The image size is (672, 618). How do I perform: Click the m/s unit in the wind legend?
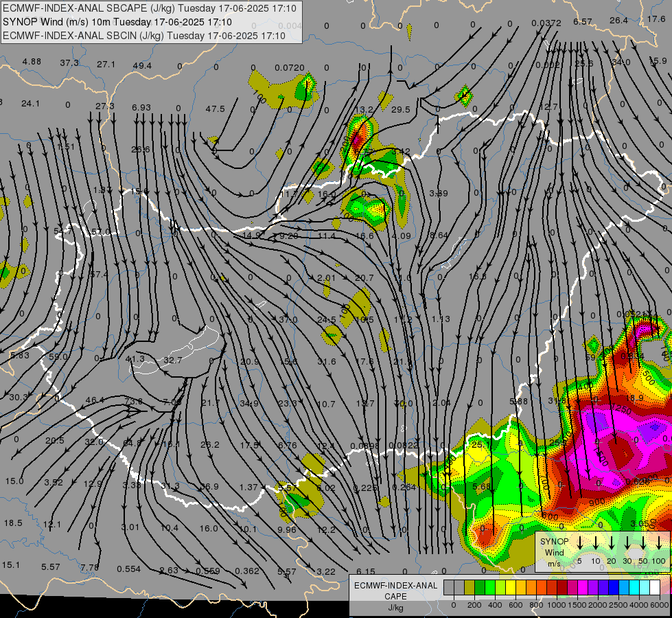554,564
